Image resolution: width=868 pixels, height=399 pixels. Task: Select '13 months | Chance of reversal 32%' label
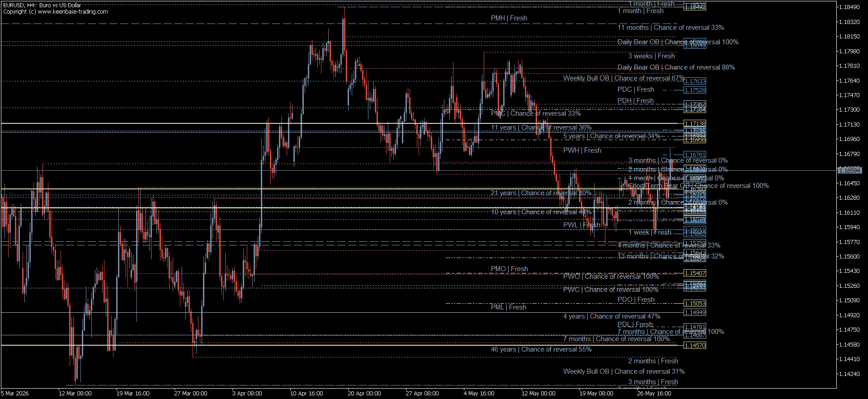[x=670, y=256]
